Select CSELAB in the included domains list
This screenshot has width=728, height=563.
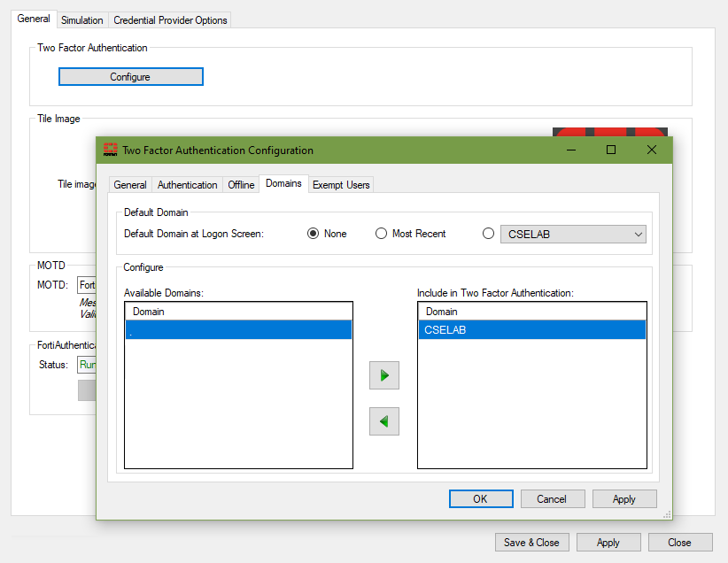tap(531, 330)
